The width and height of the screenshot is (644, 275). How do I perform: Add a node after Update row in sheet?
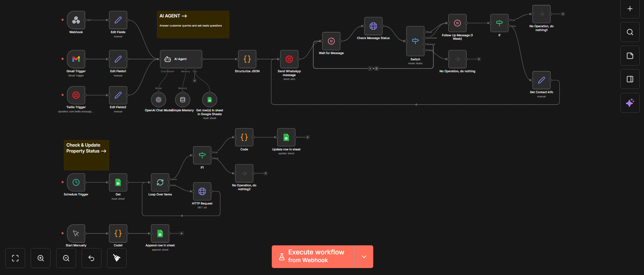click(x=308, y=137)
